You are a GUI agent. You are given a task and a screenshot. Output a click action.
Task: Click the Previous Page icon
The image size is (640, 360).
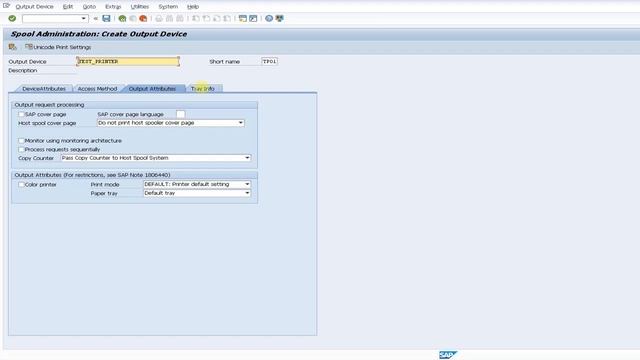click(207, 18)
